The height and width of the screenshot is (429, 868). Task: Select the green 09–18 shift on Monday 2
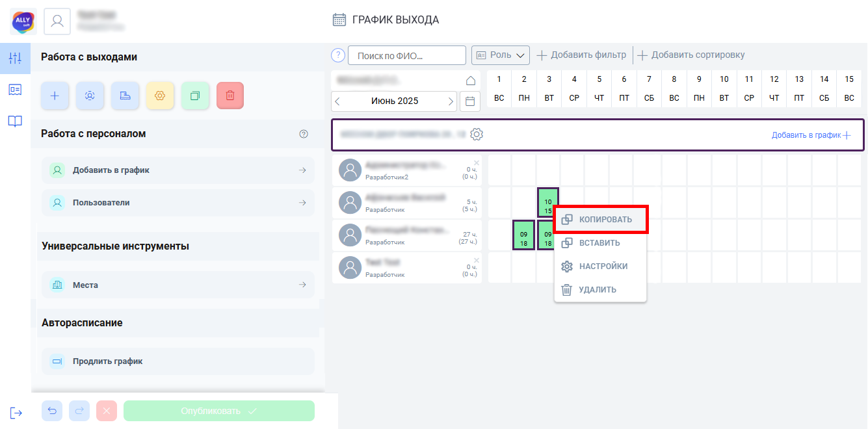[523, 235]
